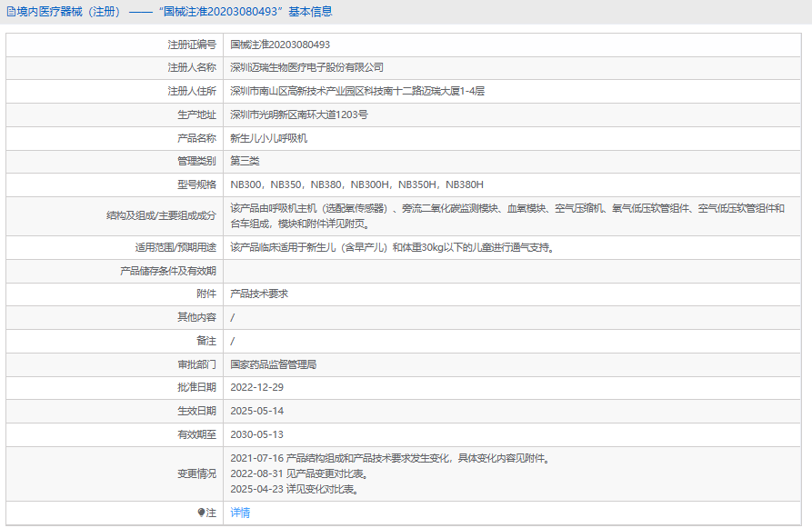Click approving department 国家药品监督管理局

[274, 364]
